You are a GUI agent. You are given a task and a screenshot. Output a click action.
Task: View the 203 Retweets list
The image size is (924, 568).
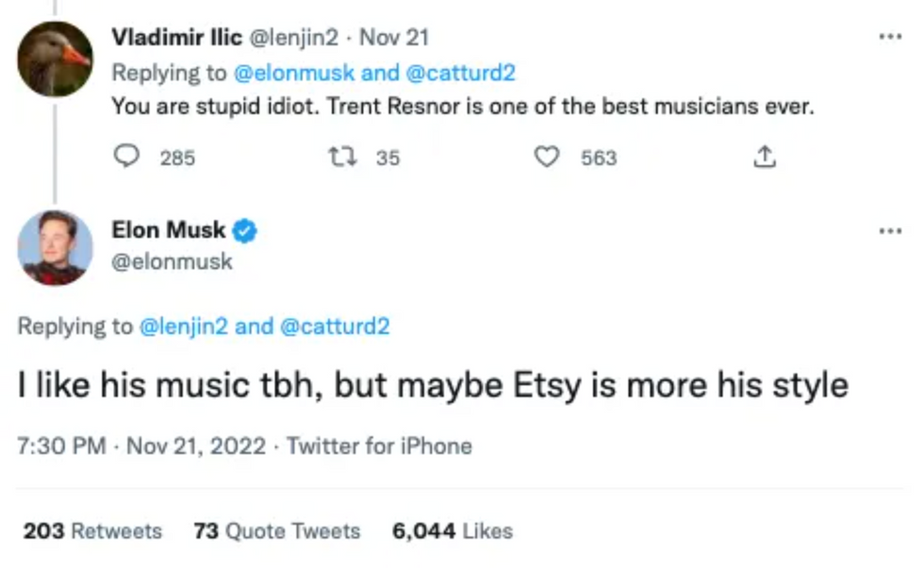pos(92,531)
